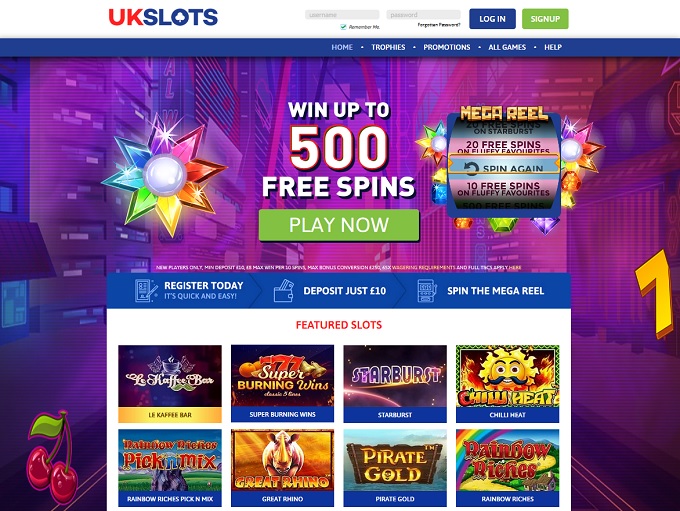680x511 pixels.
Task: Click the slot machine Mega Reel icon
Action: (427, 291)
